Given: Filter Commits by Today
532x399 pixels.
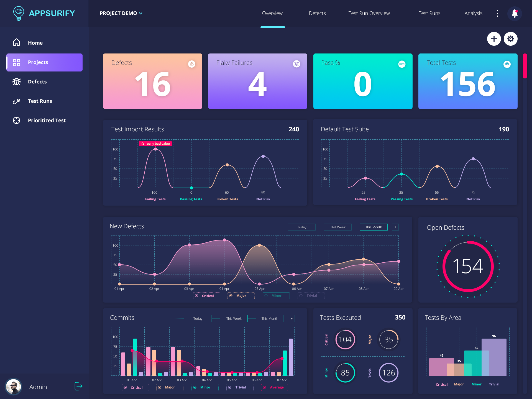Looking at the screenshot, I should (198, 319).
